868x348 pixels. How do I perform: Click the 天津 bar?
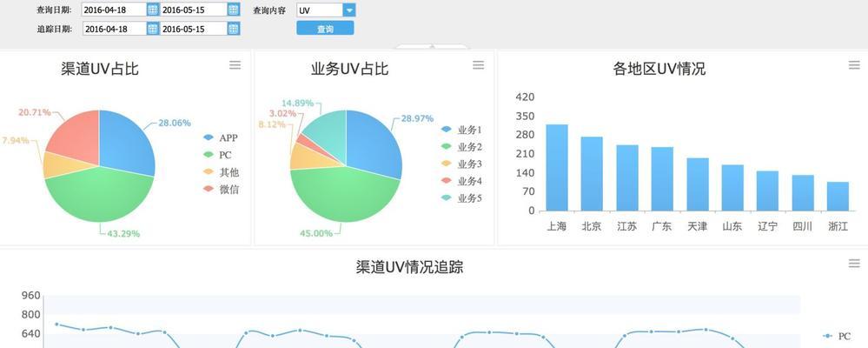click(698, 184)
